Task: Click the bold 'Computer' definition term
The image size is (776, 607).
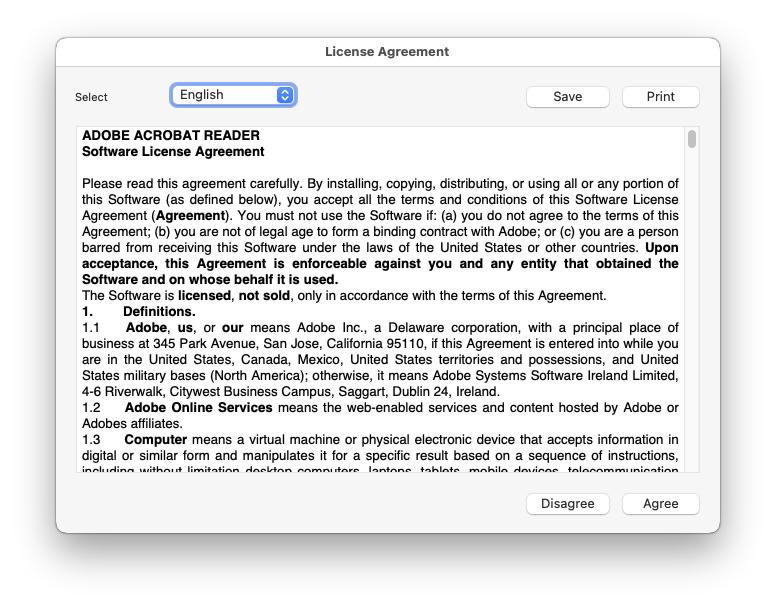Action: (155, 440)
